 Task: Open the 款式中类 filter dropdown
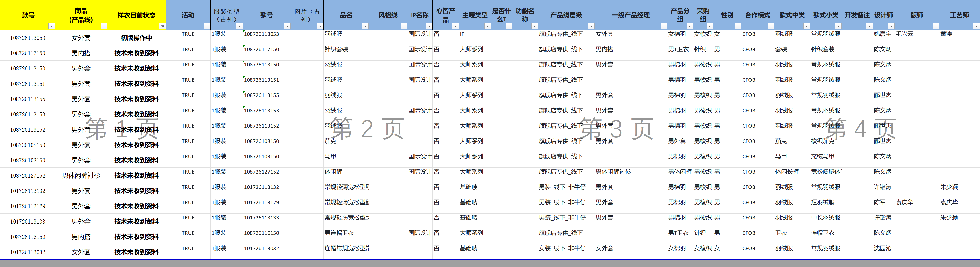click(807, 26)
